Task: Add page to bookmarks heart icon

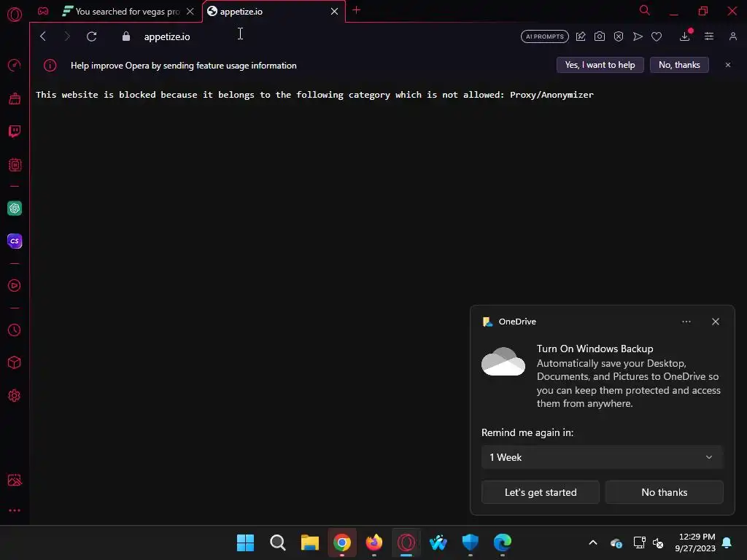Action: tap(657, 36)
